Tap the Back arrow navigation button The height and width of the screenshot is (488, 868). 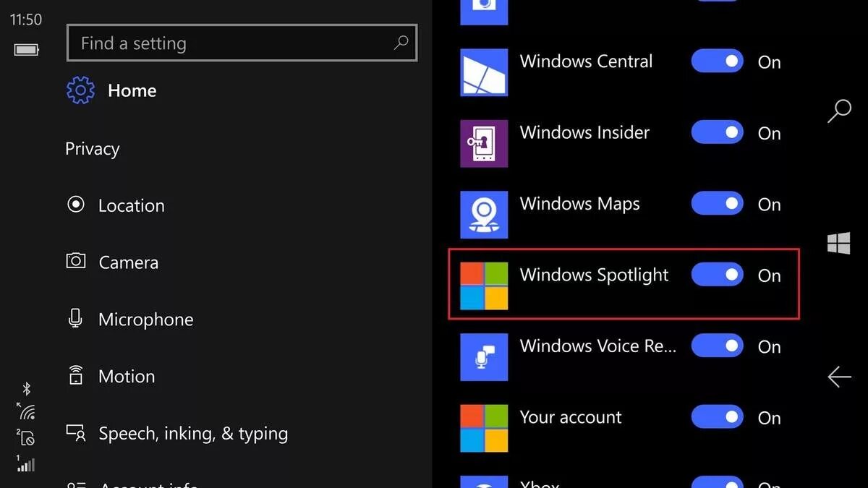click(839, 377)
